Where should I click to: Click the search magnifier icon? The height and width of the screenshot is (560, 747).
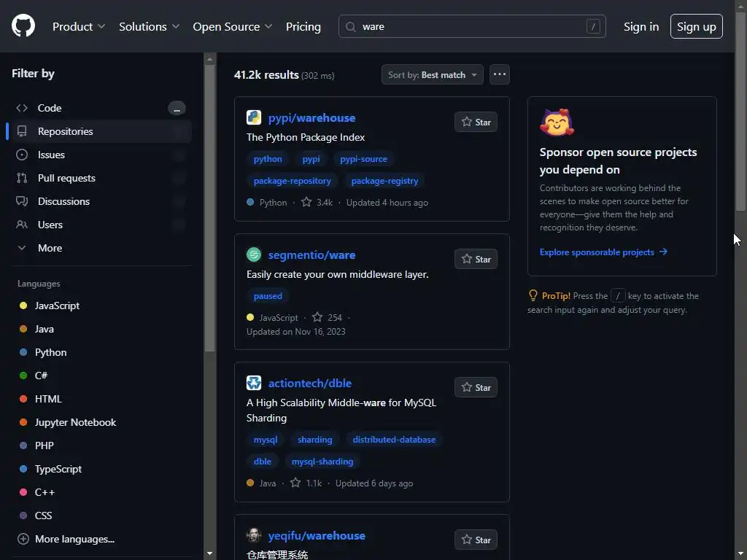click(x=351, y=27)
